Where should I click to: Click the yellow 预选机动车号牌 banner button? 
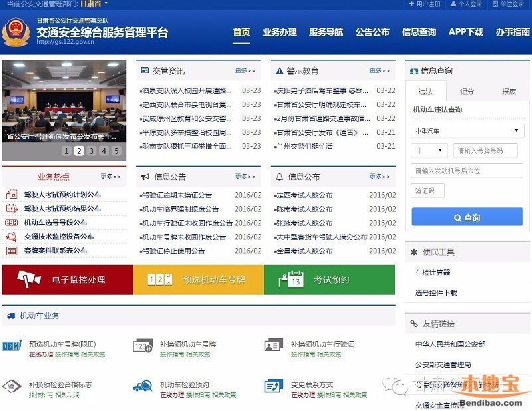click(x=198, y=280)
